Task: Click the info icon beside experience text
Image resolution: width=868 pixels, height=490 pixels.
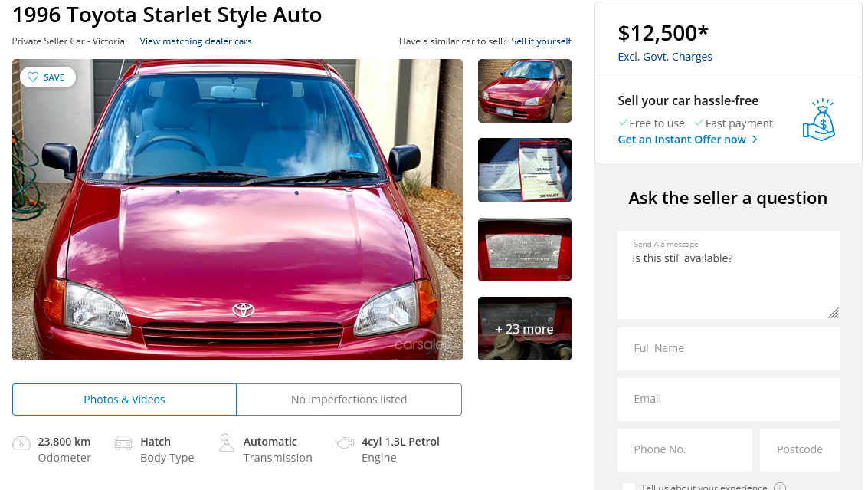Action: pyautogui.click(x=780, y=487)
